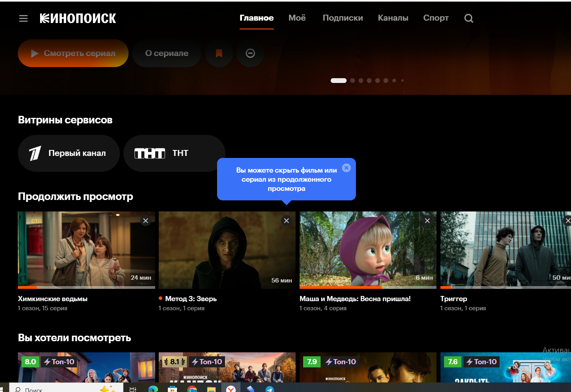Click the search magnifier icon
The image size is (571, 392).
(469, 18)
